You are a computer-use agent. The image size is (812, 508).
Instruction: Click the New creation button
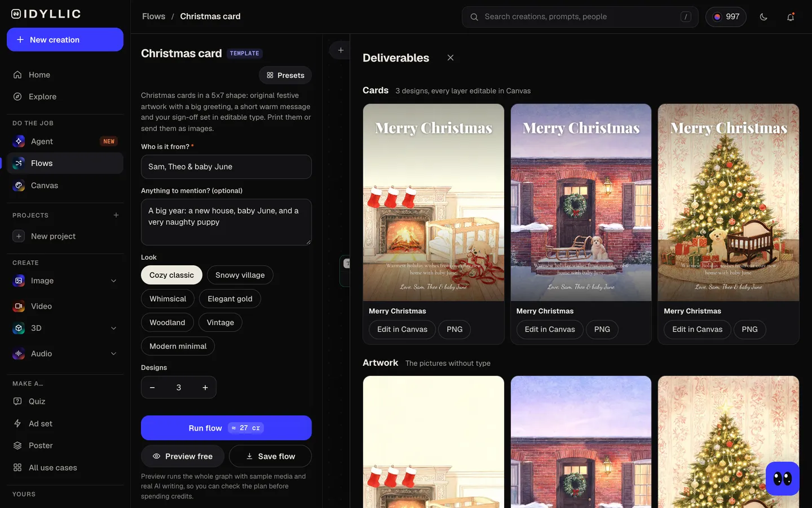coord(65,40)
